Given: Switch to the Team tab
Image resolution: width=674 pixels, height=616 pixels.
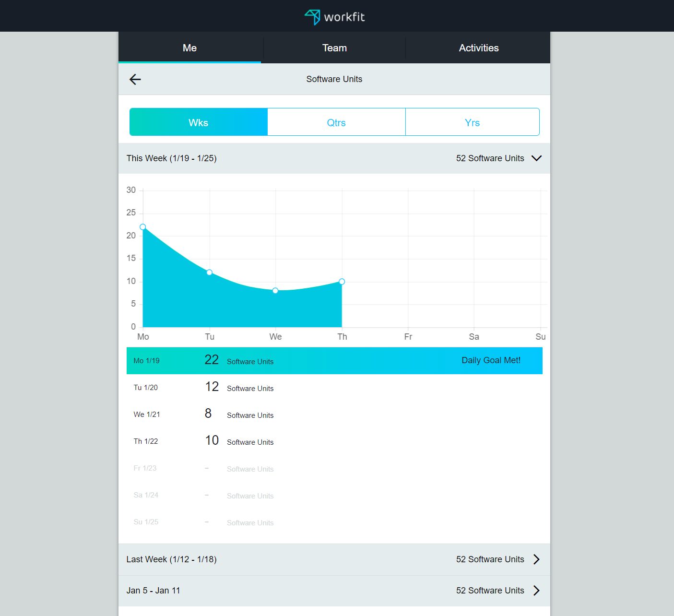Looking at the screenshot, I should click(334, 48).
